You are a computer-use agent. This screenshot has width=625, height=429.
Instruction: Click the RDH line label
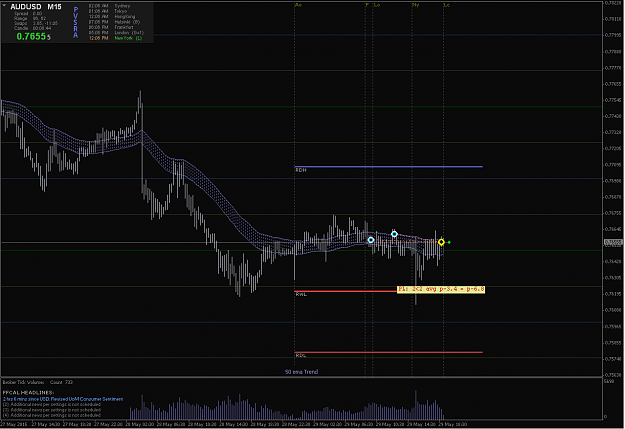[301, 170]
